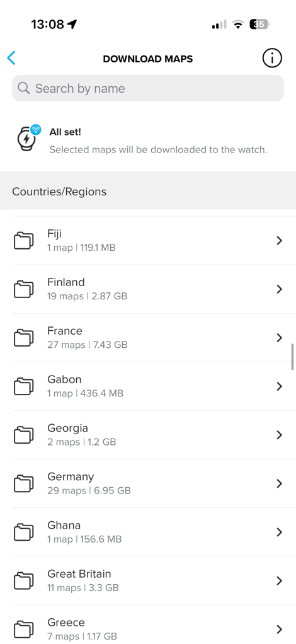
Task: Select the Finland folder icon
Action: (x=23, y=289)
